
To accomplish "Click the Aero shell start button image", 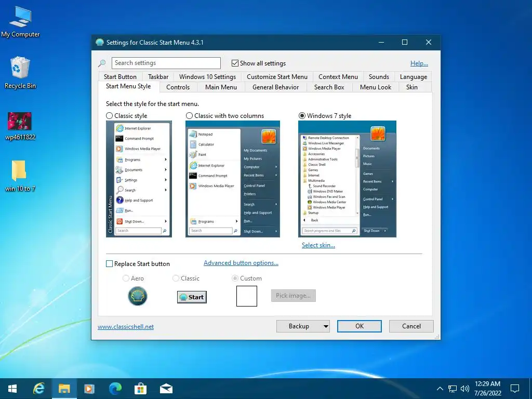I will 137,296.
